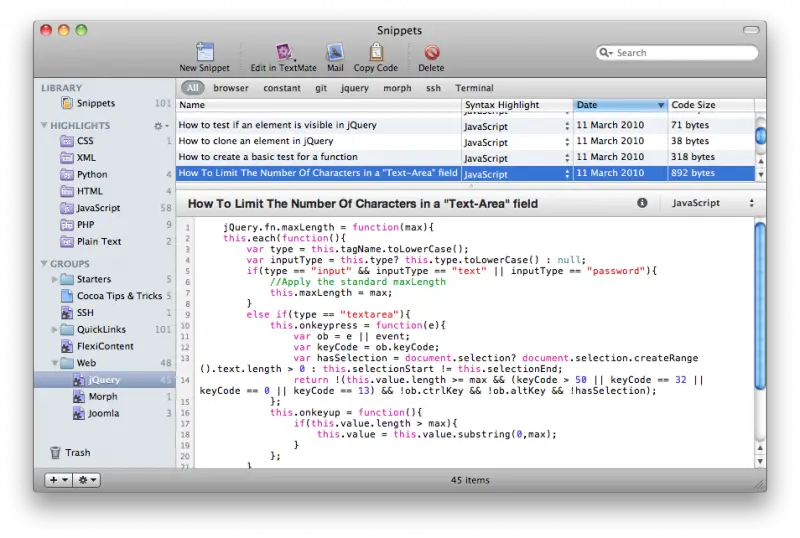The width and height of the screenshot is (800, 538).
Task: Sort by the Syntax Highlight column header
Action: pyautogui.click(x=517, y=105)
